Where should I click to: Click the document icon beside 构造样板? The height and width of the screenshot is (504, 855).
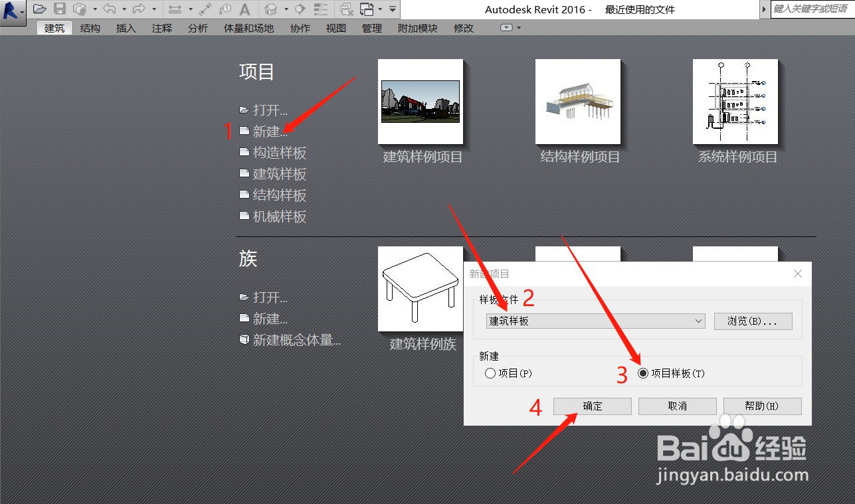point(244,153)
